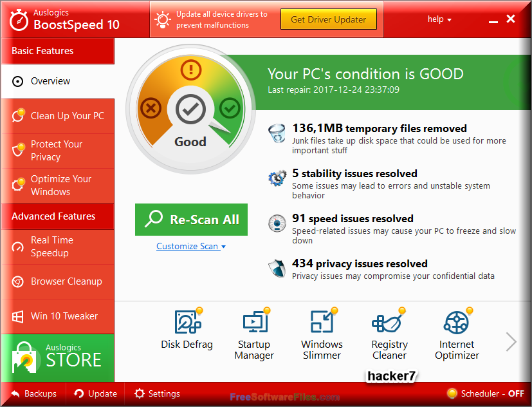532x407 pixels.
Task: Click the Update refresh icon
Action: click(x=78, y=393)
